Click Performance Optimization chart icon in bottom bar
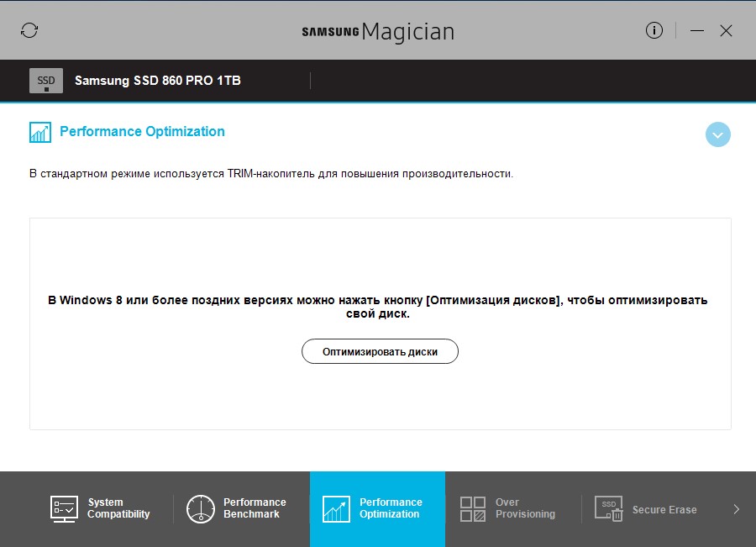The width and height of the screenshot is (756, 547). [336, 509]
